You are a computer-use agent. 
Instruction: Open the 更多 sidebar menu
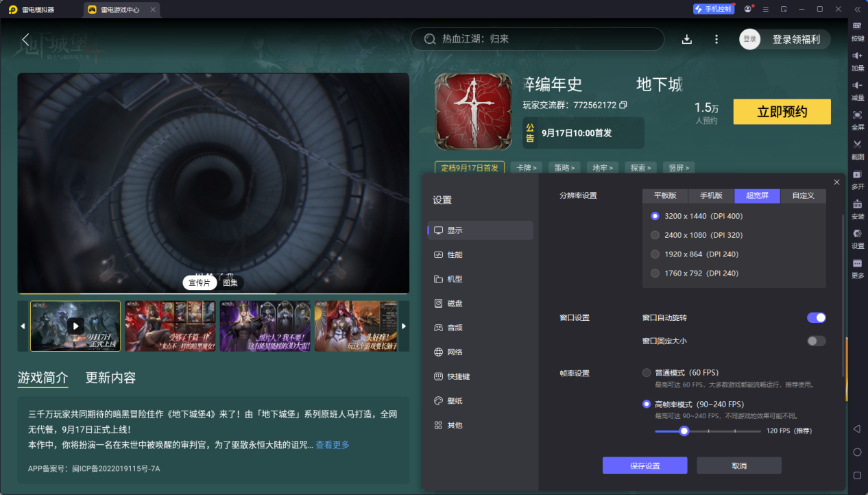coord(857,267)
